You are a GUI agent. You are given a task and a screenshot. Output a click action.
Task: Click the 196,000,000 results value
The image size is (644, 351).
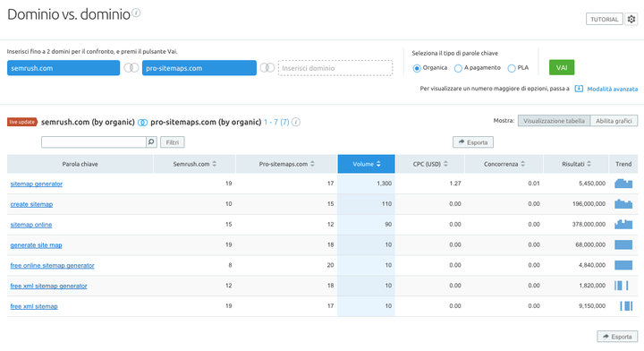pyautogui.click(x=589, y=204)
